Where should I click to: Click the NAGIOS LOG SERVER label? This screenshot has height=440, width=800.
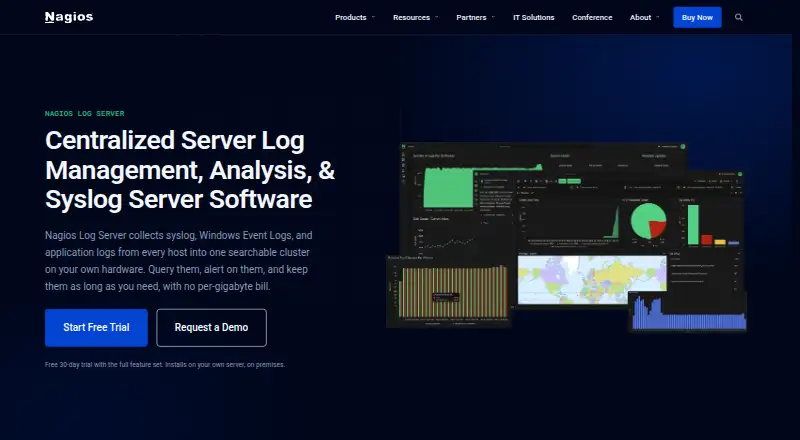coord(85,113)
